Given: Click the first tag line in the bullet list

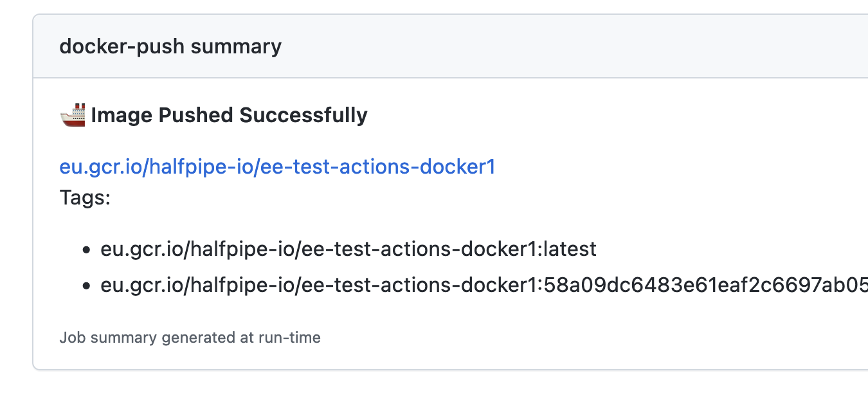Looking at the screenshot, I should [347, 248].
